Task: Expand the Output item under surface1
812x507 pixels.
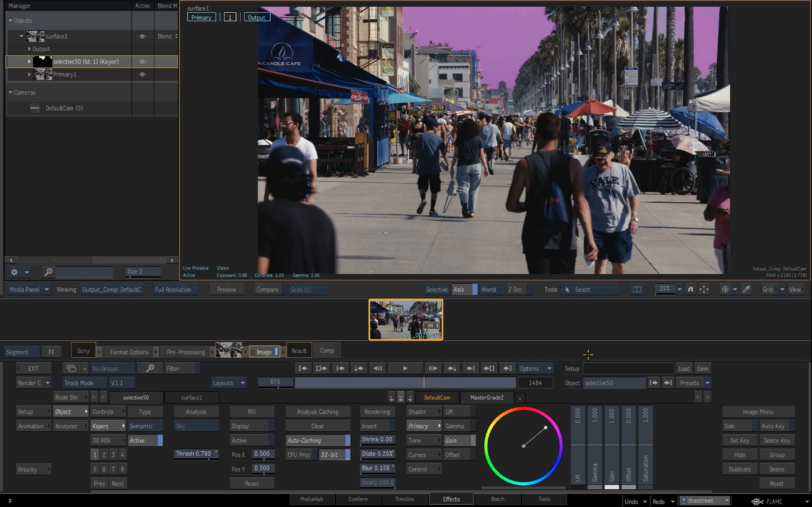Action: (x=29, y=49)
